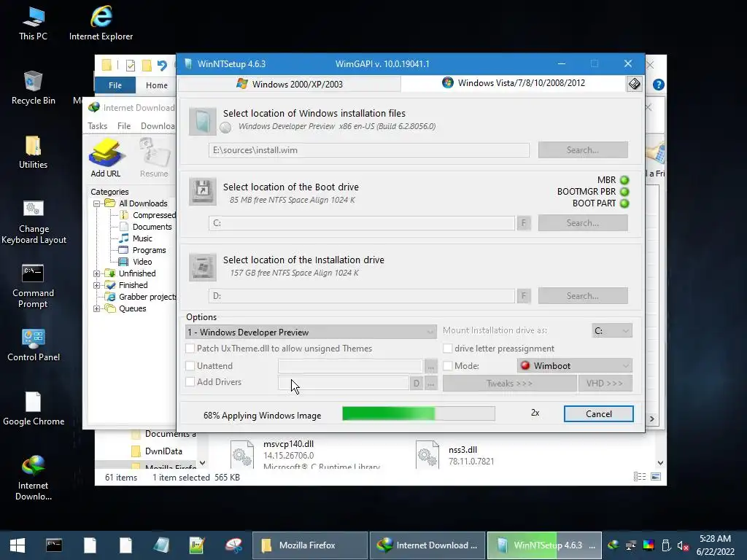Open Home tab in Explorer ribbon

click(x=157, y=85)
